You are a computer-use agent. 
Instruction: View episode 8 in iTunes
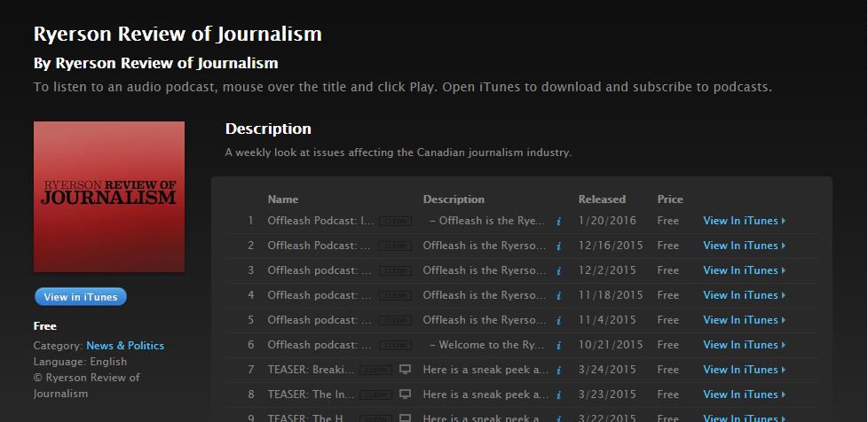pyautogui.click(x=744, y=395)
